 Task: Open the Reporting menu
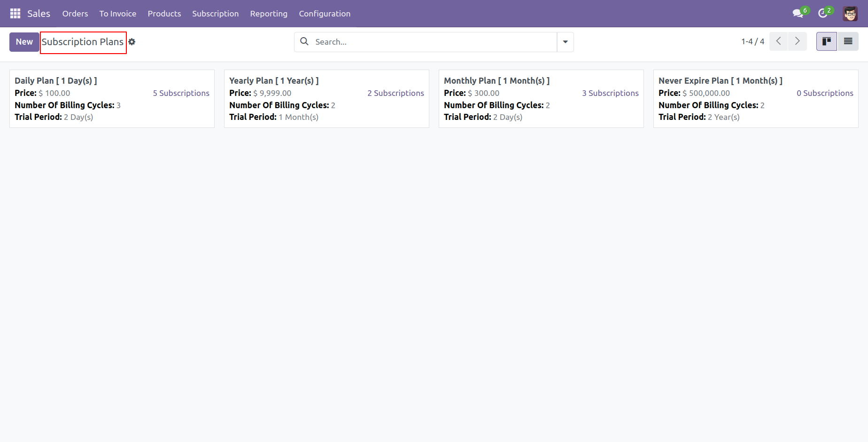[x=269, y=14]
